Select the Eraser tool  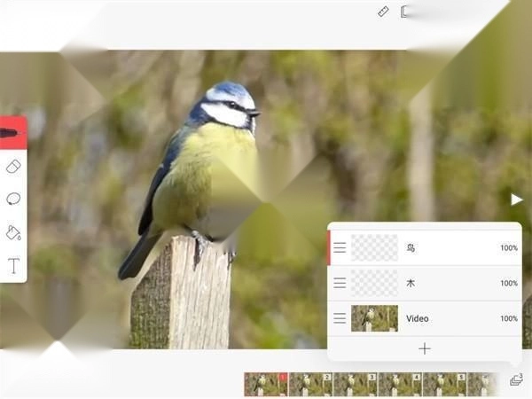point(13,167)
